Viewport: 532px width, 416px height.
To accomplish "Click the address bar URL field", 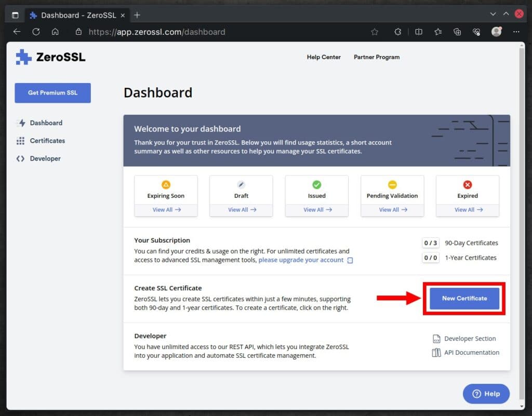I will pyautogui.click(x=157, y=32).
